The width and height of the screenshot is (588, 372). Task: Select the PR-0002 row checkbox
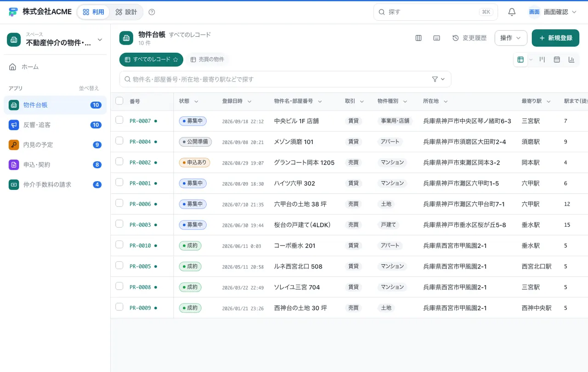119,161
